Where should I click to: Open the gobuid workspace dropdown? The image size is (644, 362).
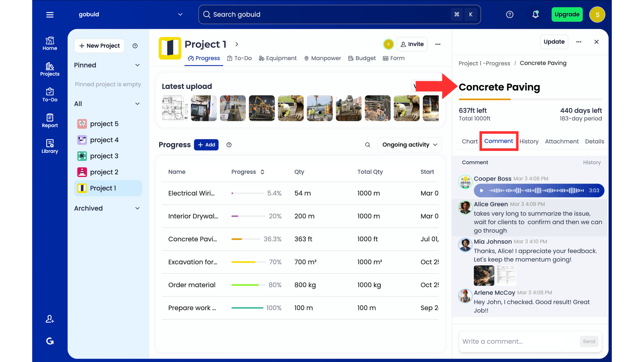point(180,15)
